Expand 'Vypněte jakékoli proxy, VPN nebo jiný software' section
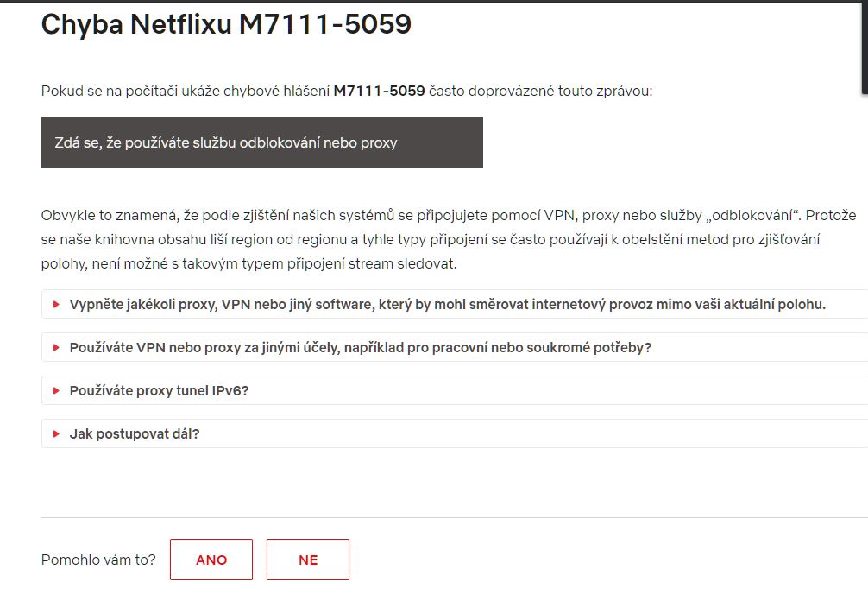This screenshot has width=868, height=607. point(455,304)
